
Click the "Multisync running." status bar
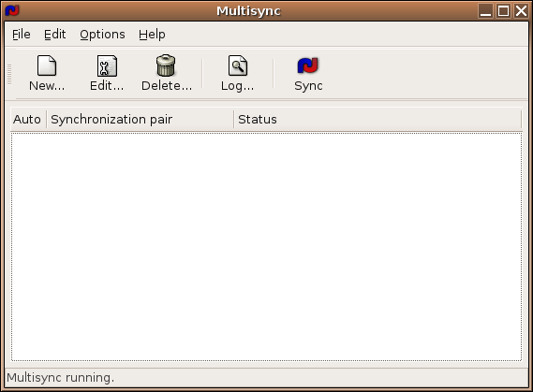point(61,378)
